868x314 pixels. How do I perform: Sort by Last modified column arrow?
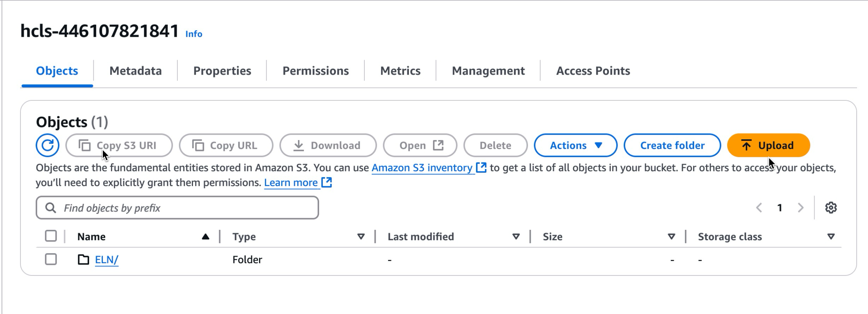[516, 237]
